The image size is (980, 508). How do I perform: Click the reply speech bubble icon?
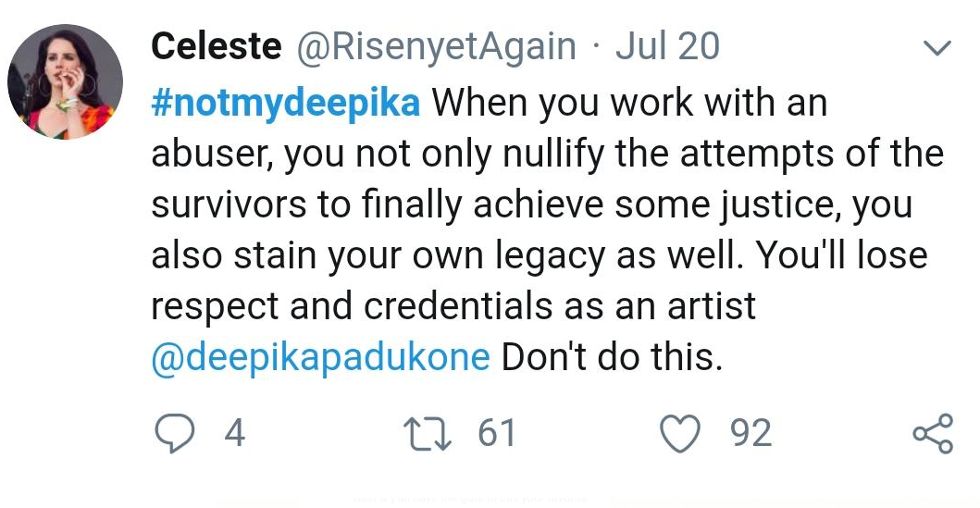coord(173,434)
